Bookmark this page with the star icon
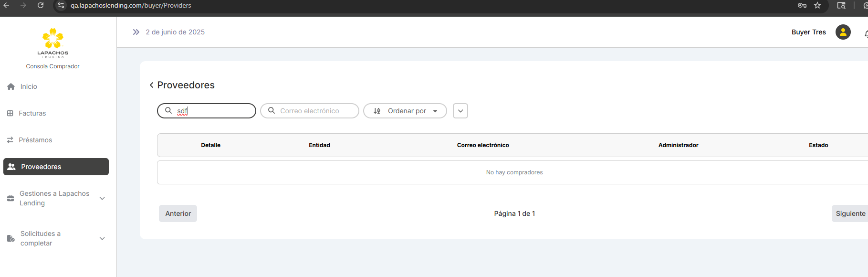Screen dimensions: 868x277 817,5
